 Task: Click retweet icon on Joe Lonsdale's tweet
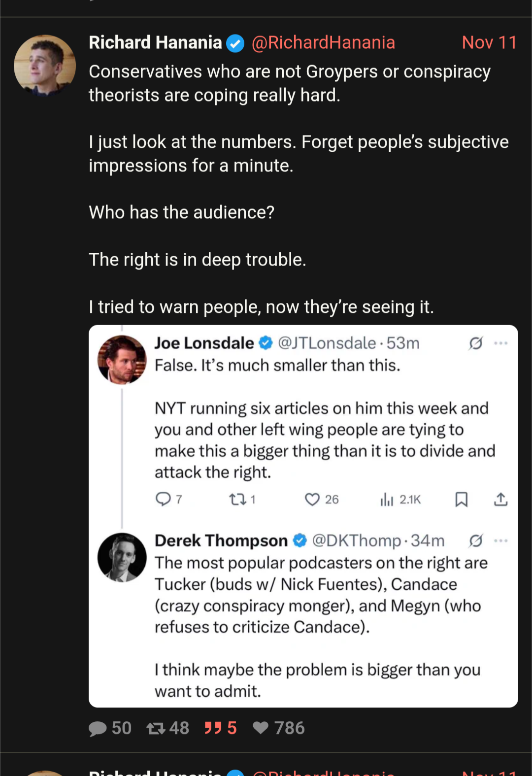click(237, 500)
